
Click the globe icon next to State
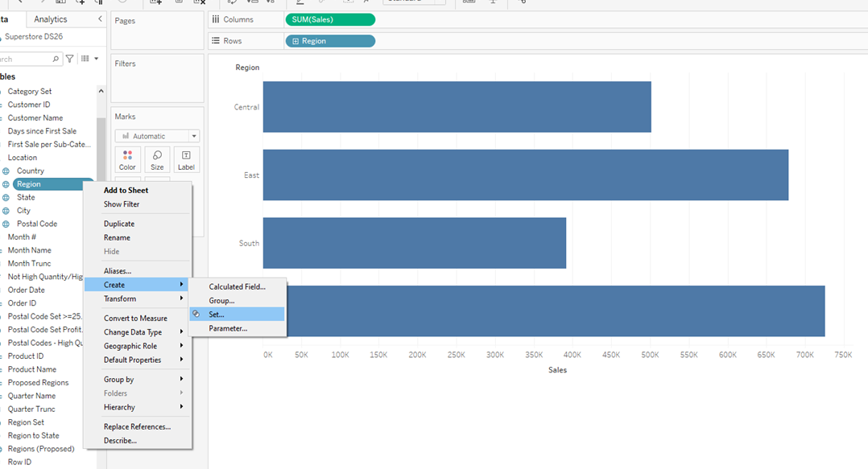6,197
